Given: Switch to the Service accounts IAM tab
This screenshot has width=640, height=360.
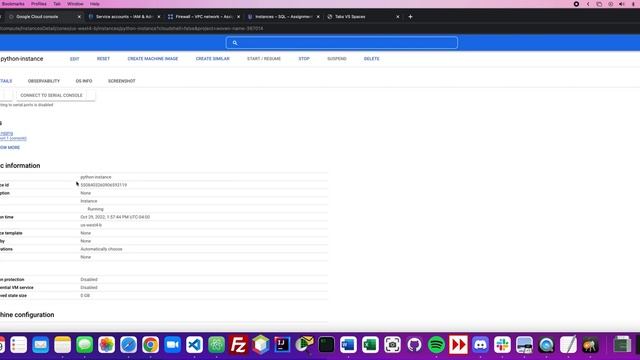Looking at the screenshot, I should tap(124, 17).
